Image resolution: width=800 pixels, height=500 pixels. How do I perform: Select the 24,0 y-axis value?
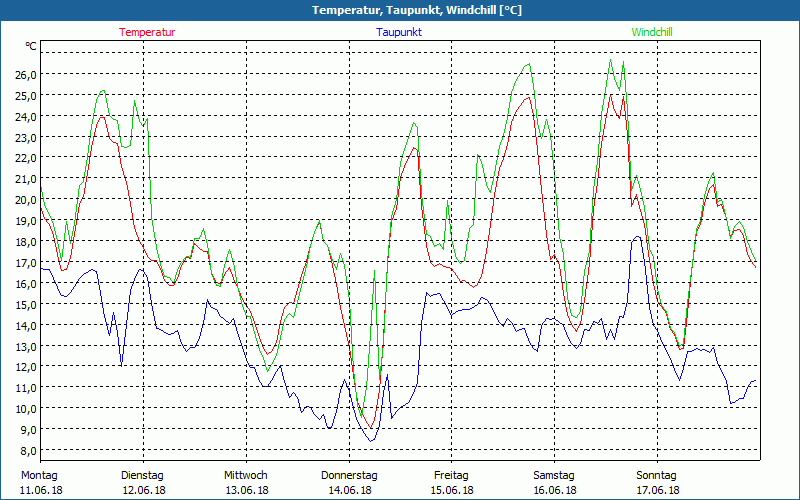tap(26, 116)
